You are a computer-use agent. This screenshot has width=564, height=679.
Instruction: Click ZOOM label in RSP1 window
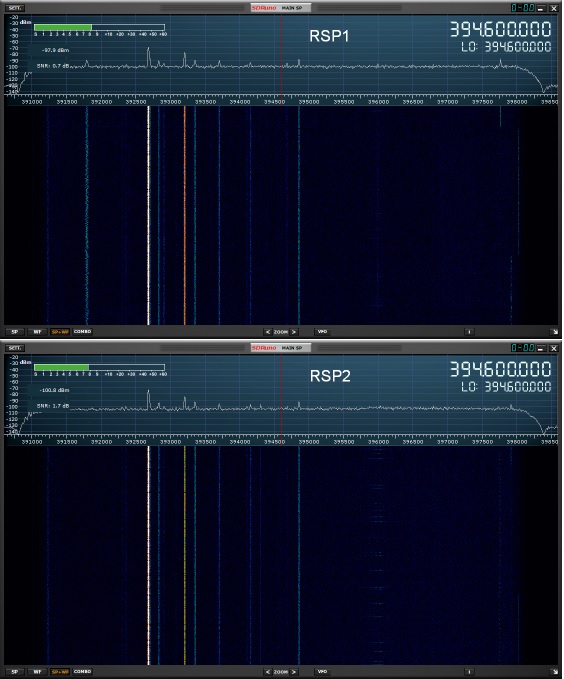coord(281,332)
